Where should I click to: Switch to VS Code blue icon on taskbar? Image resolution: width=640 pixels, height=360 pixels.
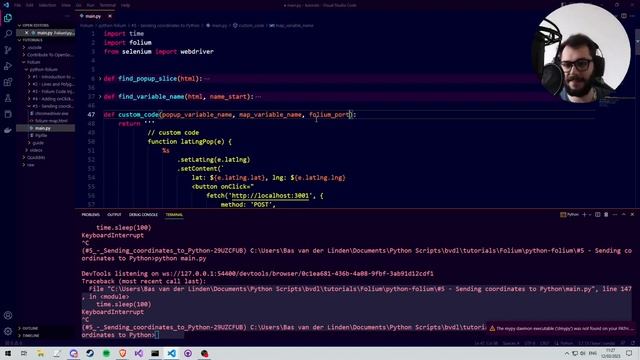point(171,353)
